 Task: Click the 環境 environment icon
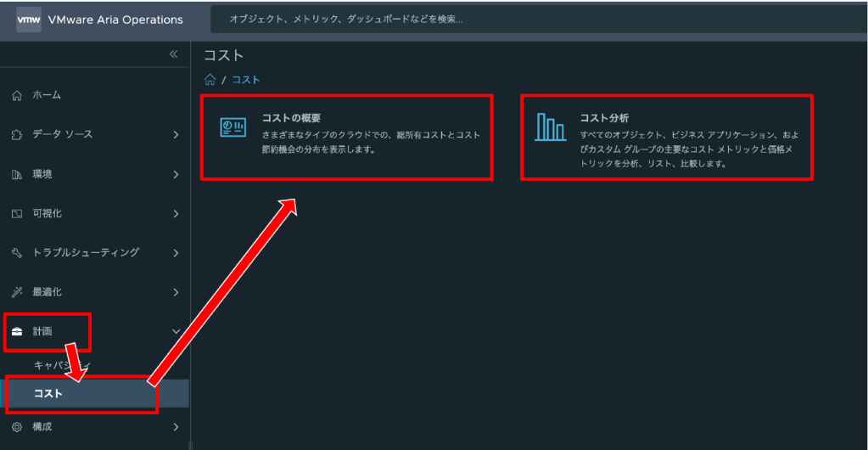pyautogui.click(x=17, y=175)
